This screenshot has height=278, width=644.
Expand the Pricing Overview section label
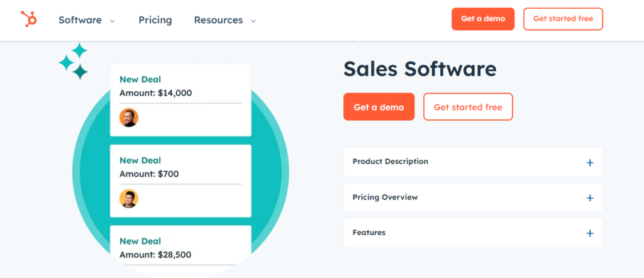385,197
